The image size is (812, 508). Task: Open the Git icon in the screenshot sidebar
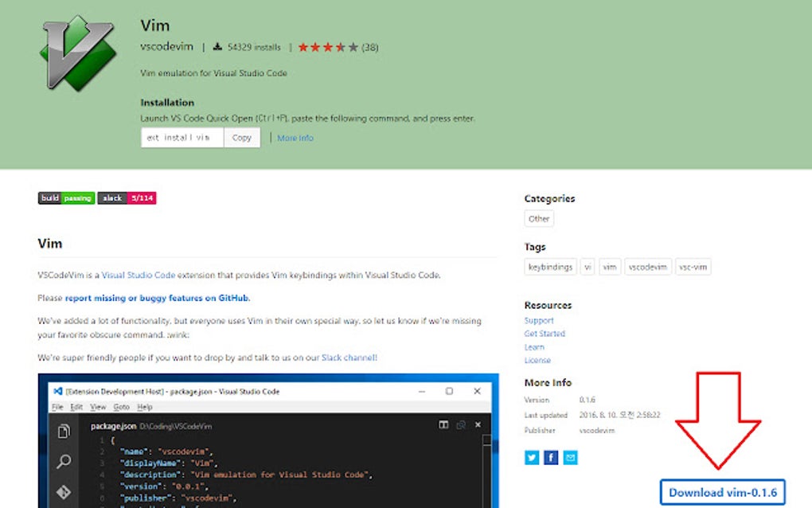[x=64, y=494]
